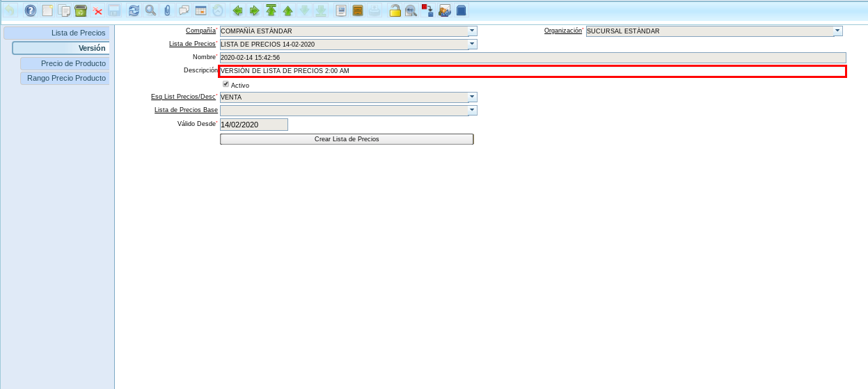The height and width of the screenshot is (389, 868).
Task: Expand Lista de Precios Base dropdown arrow
Action: (x=473, y=110)
